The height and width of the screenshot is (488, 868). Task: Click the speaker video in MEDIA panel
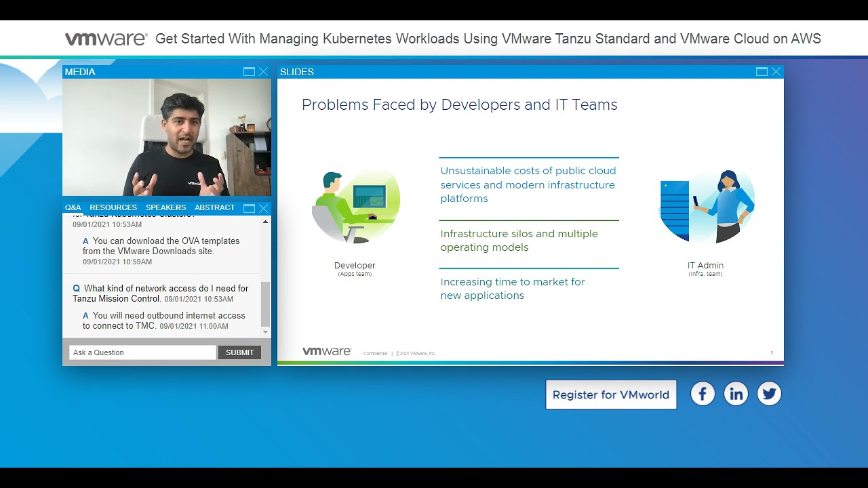click(167, 138)
